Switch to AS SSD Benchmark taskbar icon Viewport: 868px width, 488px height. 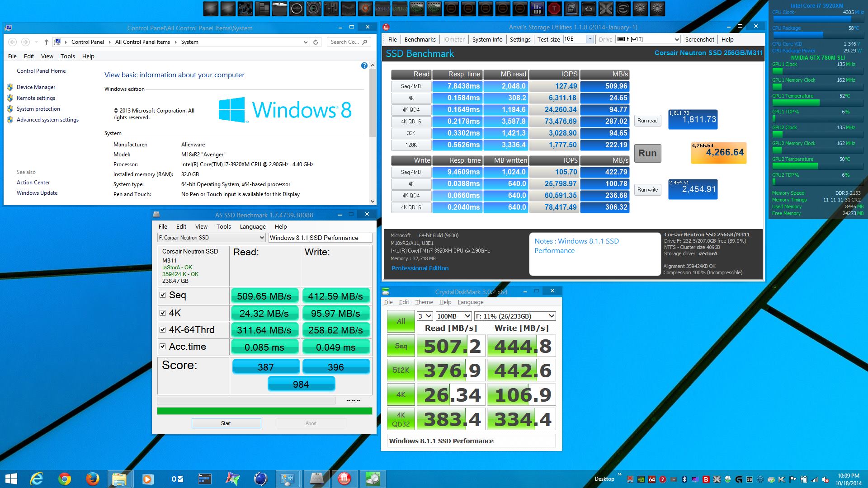coord(316,479)
